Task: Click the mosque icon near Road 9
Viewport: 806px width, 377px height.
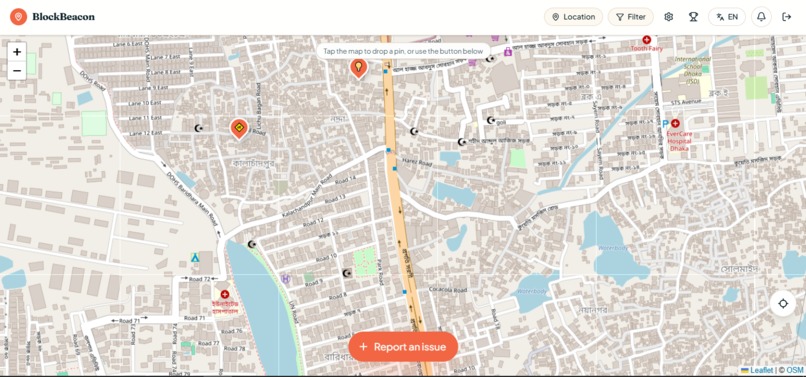Action: (347, 273)
